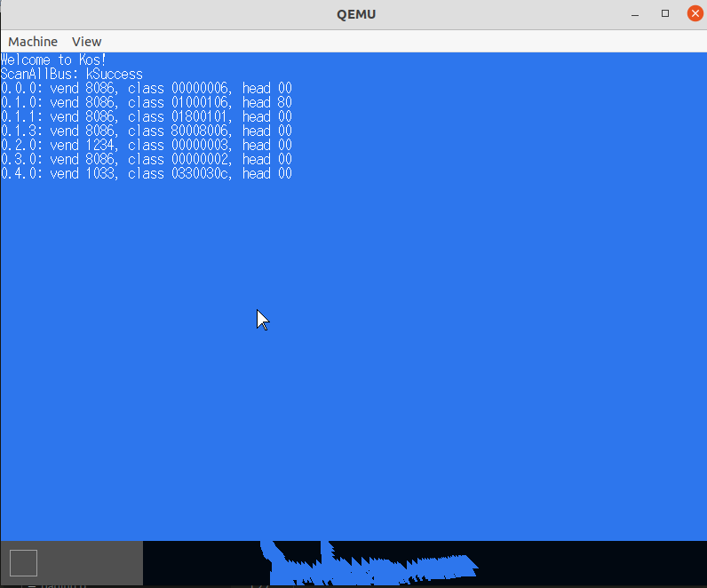The width and height of the screenshot is (707, 588).
Task: Select PCI row 0.2.0 vend 1234
Action: (x=147, y=145)
